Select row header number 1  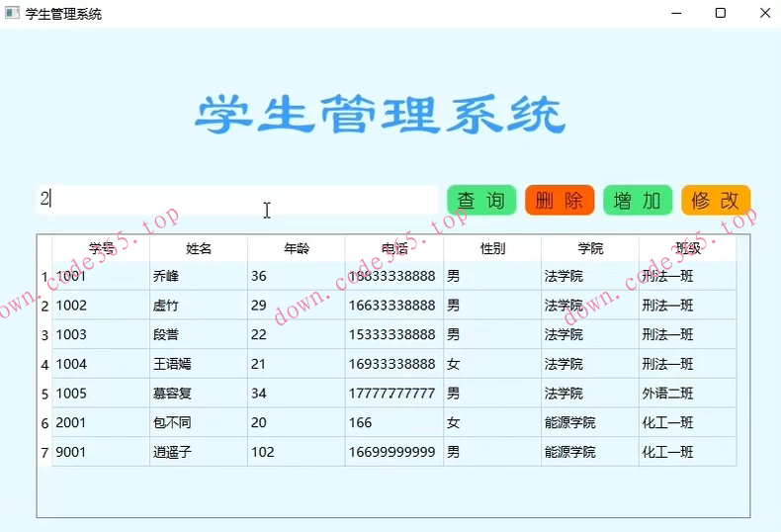pos(44,277)
